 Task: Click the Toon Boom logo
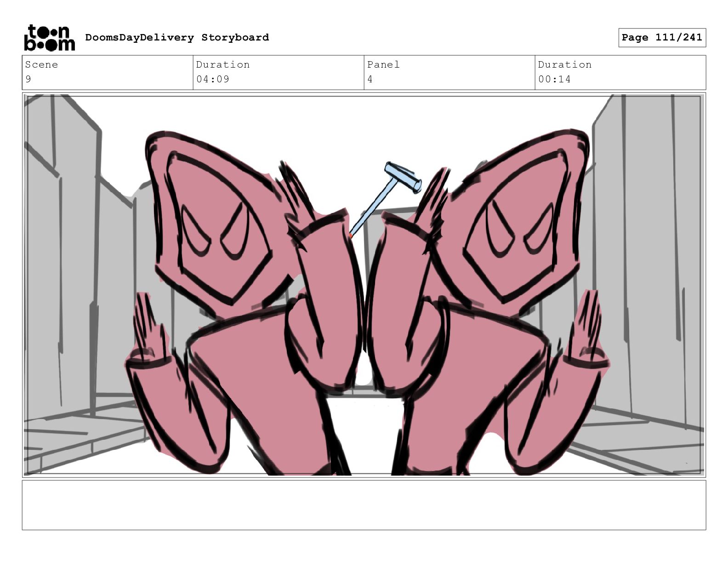point(49,37)
